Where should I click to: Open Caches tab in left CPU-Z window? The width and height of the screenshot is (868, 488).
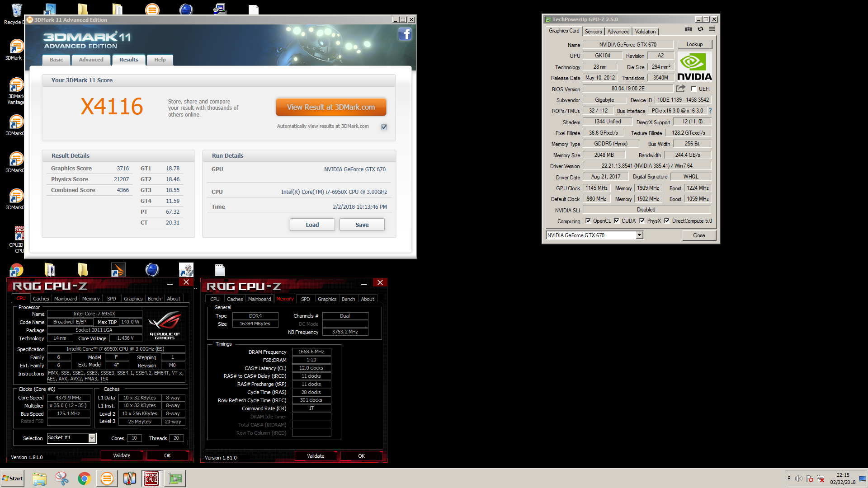coord(41,299)
